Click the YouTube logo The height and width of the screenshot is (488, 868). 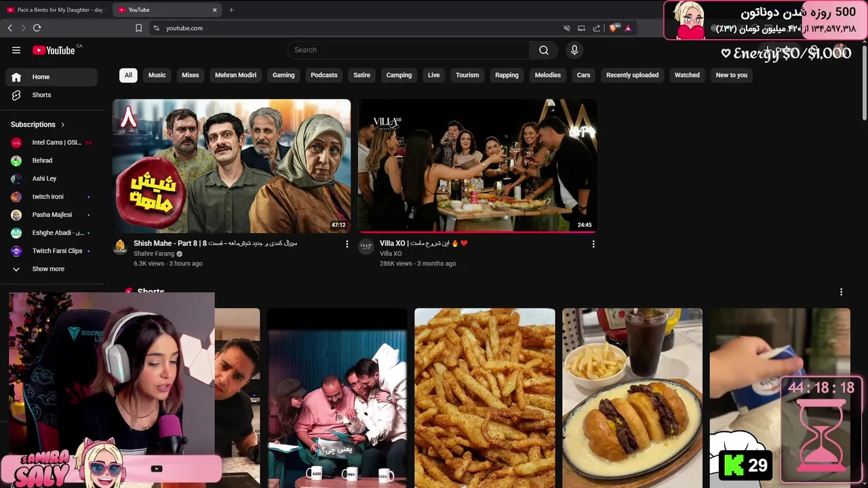54,50
